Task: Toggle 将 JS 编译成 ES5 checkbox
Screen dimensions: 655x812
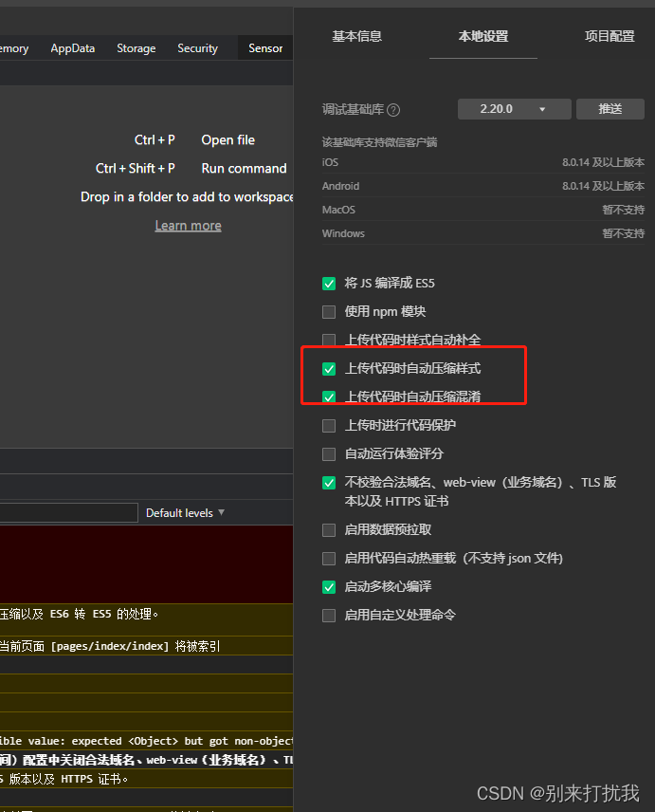Action: pos(329,284)
